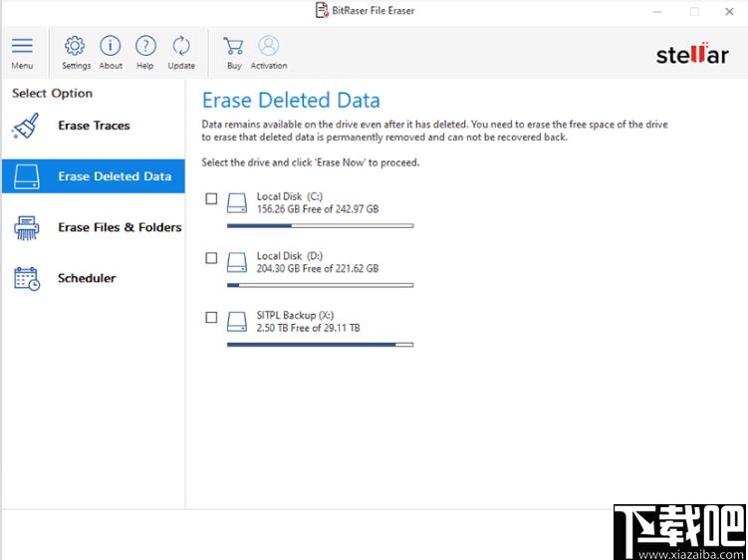Click the Stellar logo
This screenshot has width=748, height=560.
coord(692,53)
